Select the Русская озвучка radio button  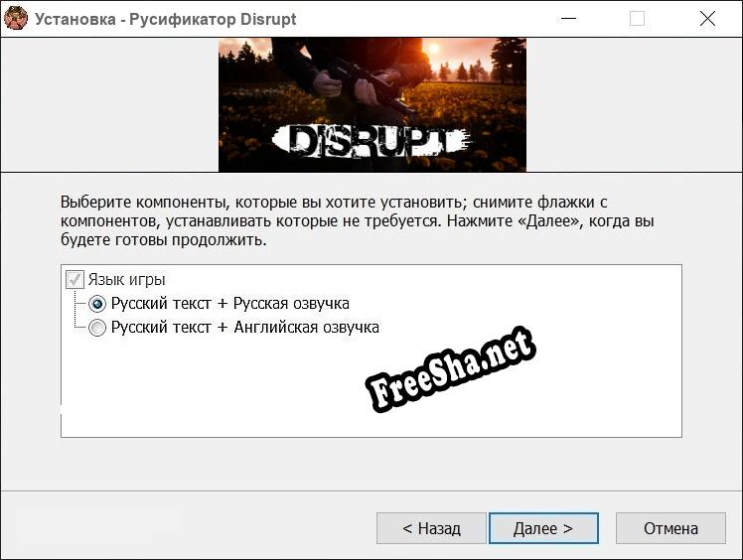tap(97, 304)
